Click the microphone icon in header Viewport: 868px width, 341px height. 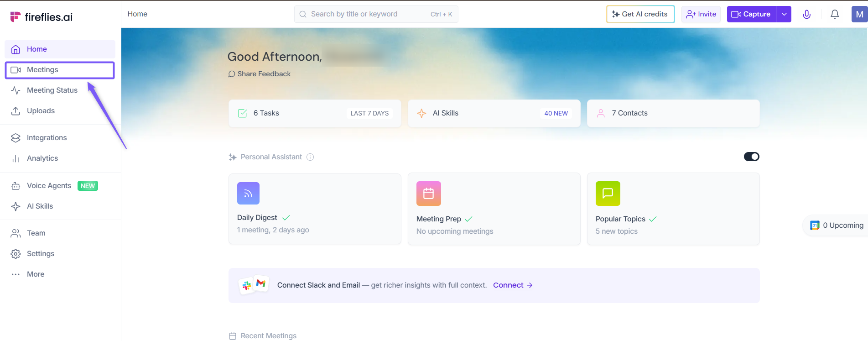(x=806, y=14)
